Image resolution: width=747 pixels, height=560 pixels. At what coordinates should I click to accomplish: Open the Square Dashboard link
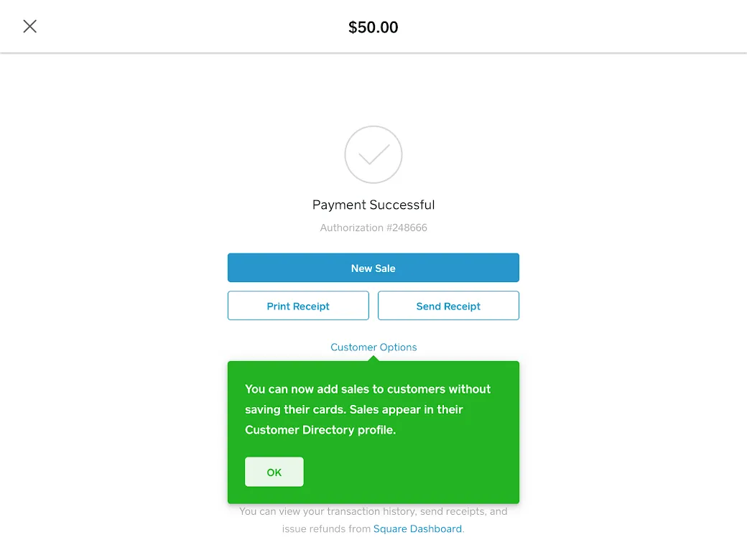pos(417,528)
